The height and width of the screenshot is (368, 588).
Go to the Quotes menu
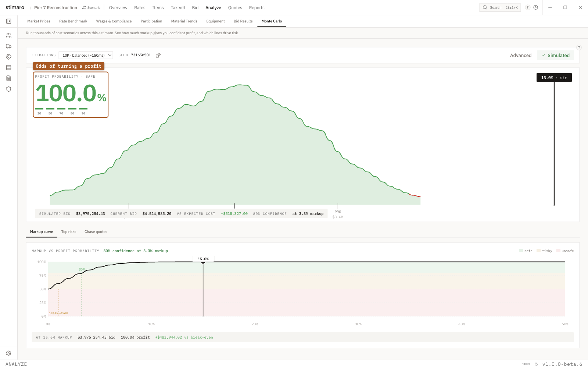235,8
